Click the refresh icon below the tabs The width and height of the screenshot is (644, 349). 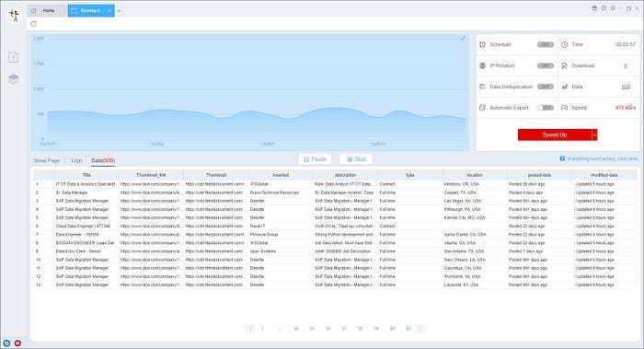(x=34, y=24)
